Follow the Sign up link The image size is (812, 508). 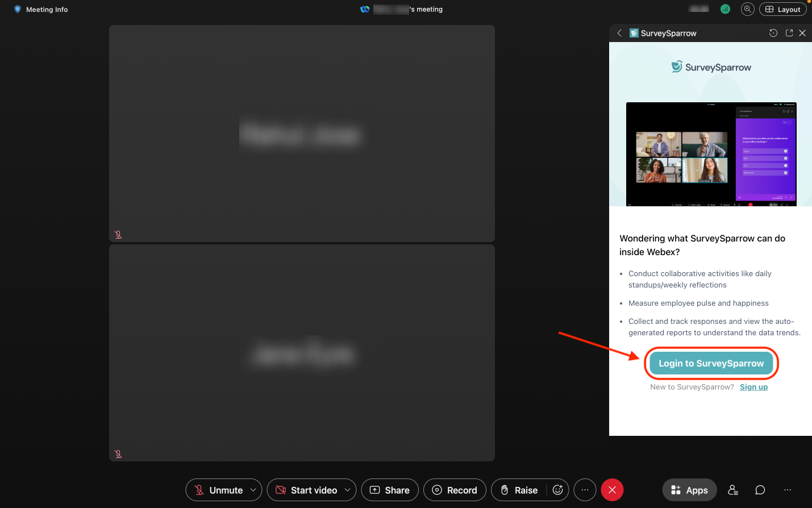click(x=753, y=387)
